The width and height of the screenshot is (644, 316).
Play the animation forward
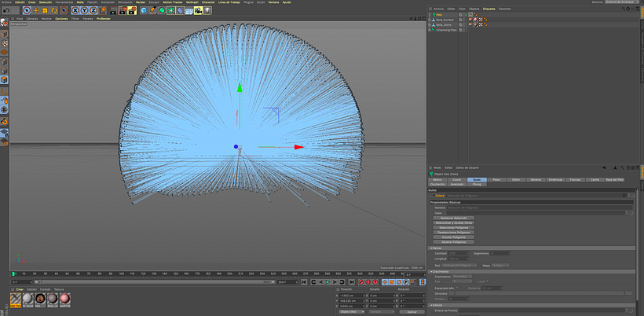pyautogui.click(x=327, y=282)
